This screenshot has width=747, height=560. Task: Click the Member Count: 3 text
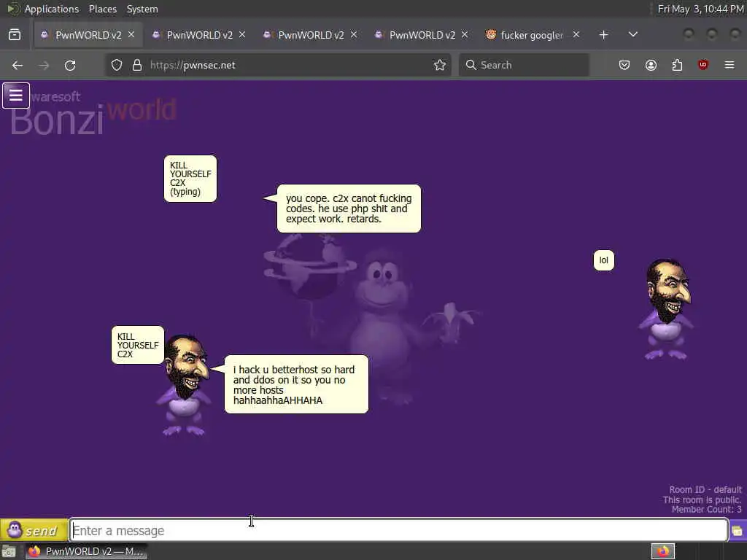(706, 510)
